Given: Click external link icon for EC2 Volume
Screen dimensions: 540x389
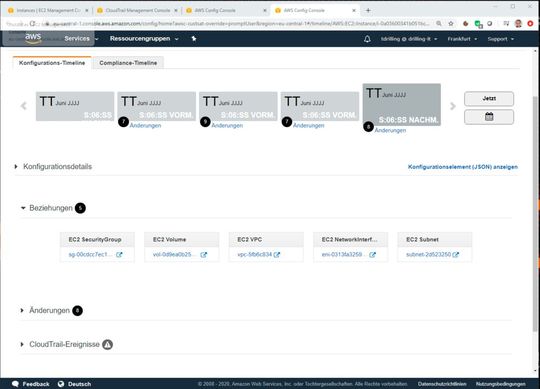Looking at the screenshot, I should [x=204, y=255].
